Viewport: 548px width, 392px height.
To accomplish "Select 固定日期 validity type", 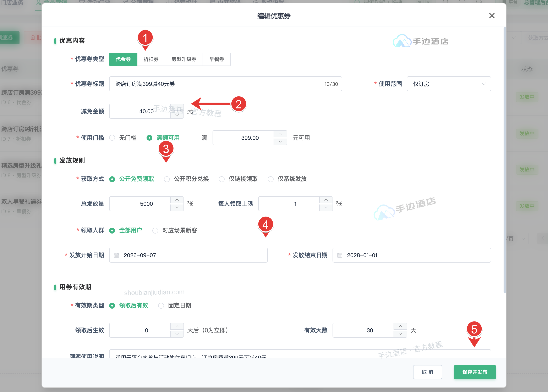I will [x=175, y=306].
